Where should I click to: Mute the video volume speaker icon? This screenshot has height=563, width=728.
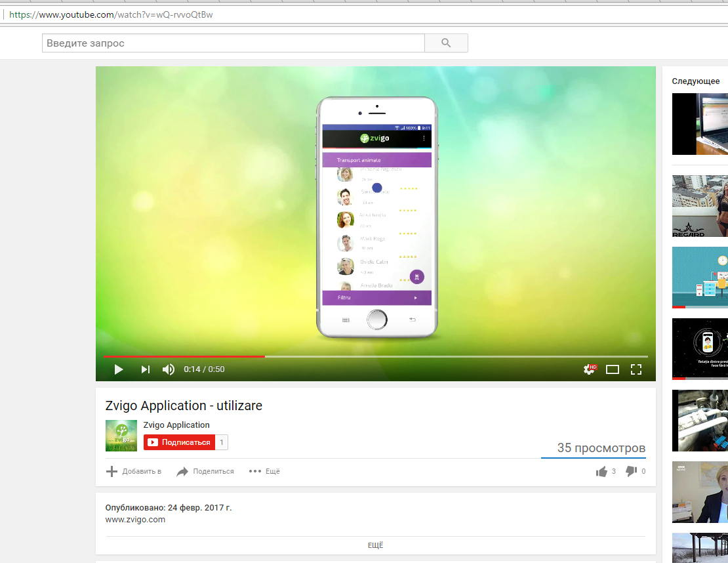[x=168, y=369]
